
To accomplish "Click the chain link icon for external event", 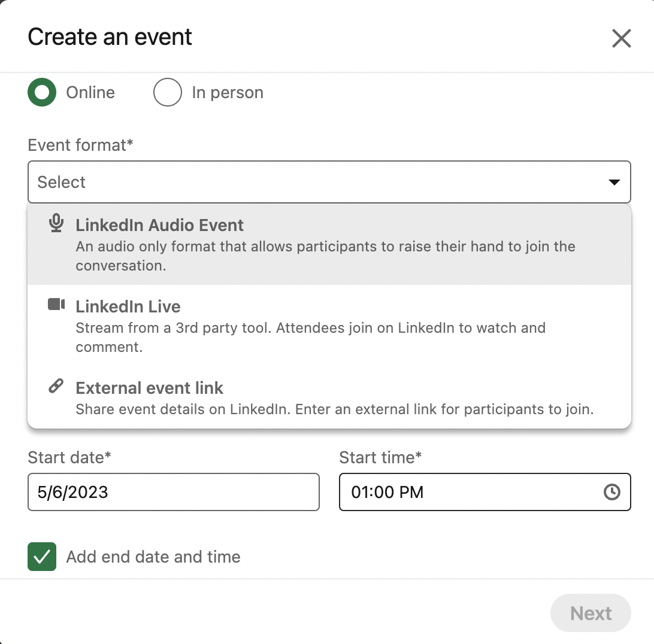I will click(56, 386).
